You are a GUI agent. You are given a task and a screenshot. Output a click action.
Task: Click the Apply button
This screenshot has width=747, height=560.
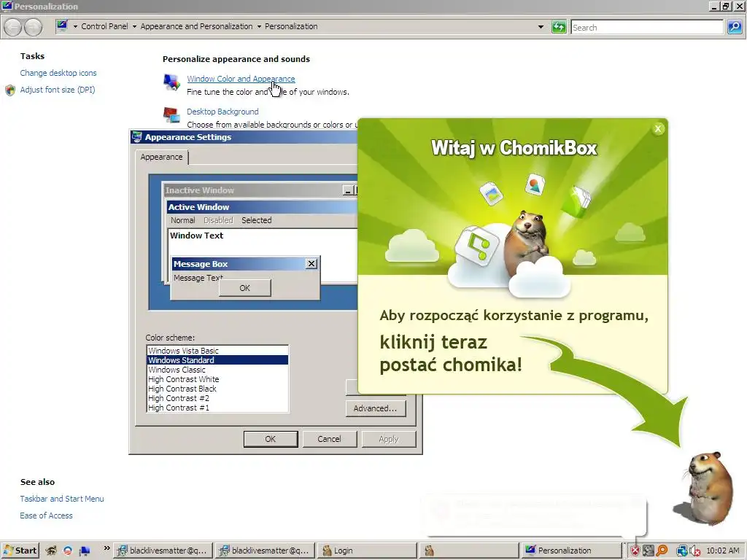point(389,439)
